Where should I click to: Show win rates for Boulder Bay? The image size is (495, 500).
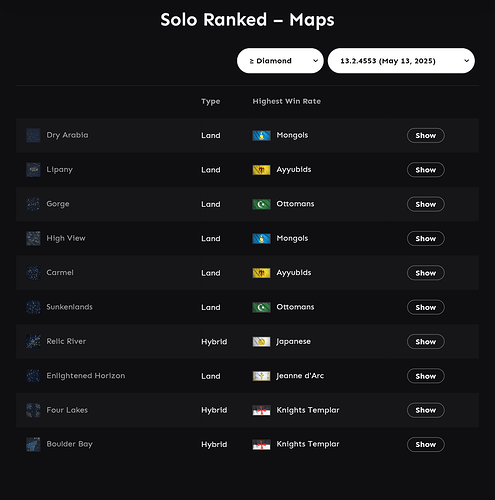[x=426, y=444]
